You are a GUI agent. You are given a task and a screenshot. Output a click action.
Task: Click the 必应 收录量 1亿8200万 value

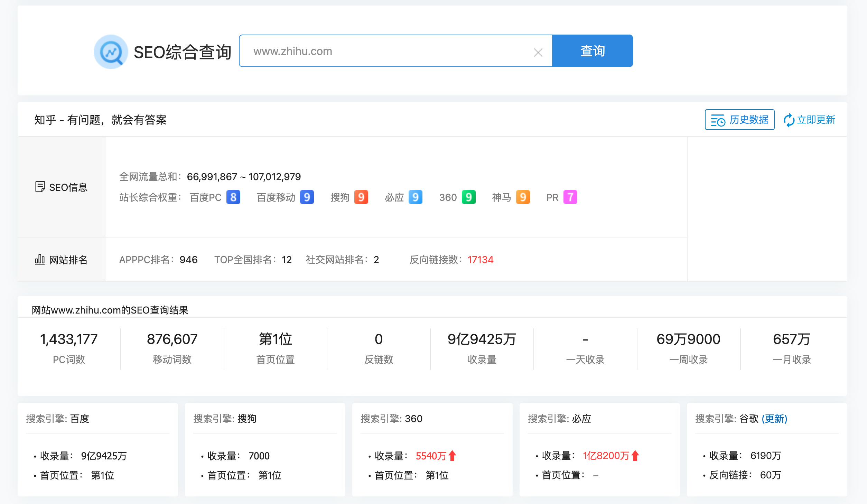[x=606, y=456]
